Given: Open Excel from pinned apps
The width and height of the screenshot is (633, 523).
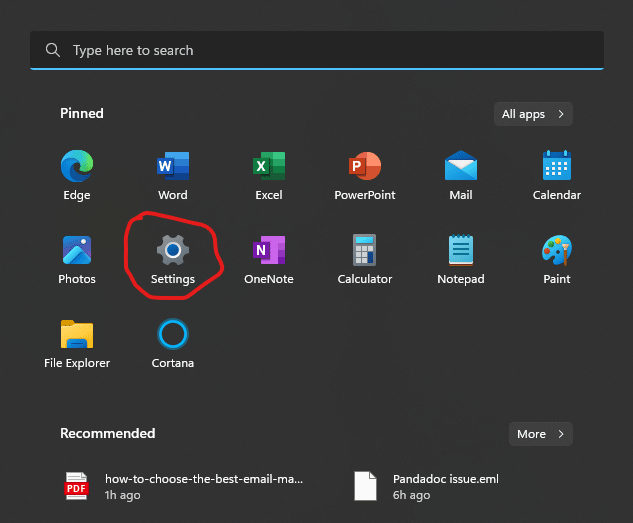Looking at the screenshot, I should click(269, 174).
